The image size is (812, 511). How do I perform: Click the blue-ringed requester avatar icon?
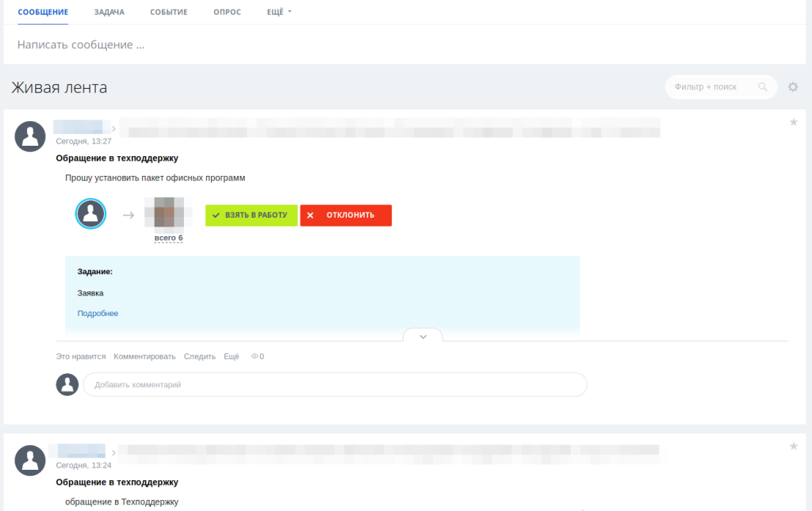click(x=90, y=214)
